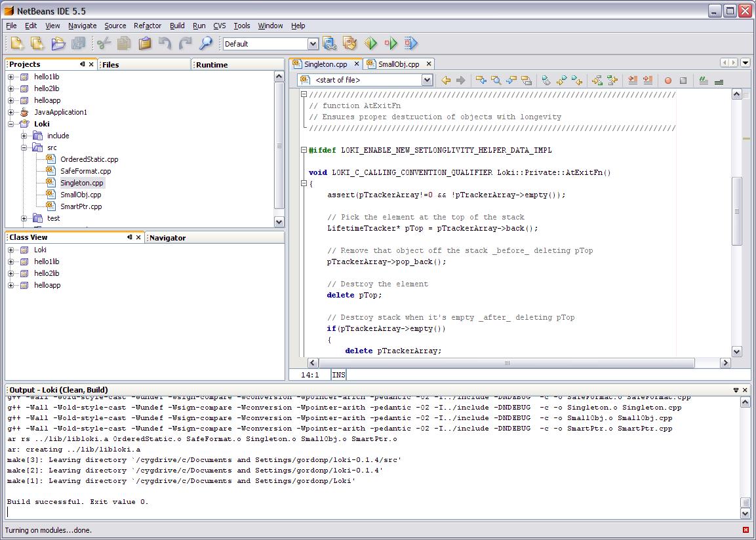Click the Cut scissors icon
Screen dimensions: 756x540
(104, 43)
